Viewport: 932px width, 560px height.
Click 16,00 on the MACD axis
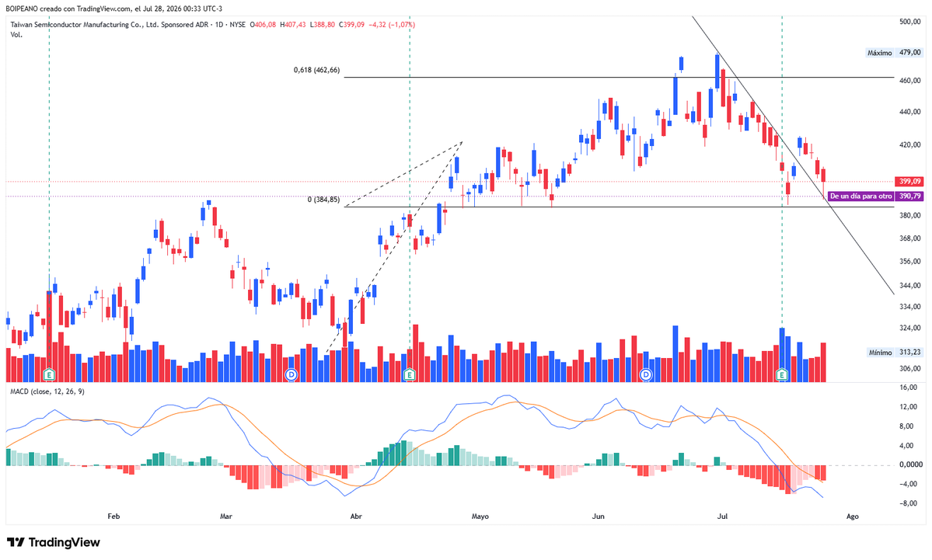coord(908,388)
